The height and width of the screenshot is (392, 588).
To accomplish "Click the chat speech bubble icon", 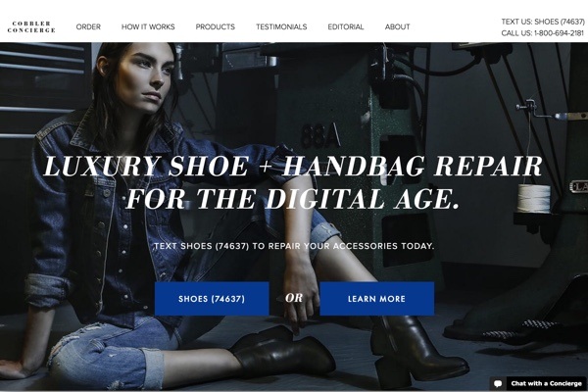I will pos(498,383).
